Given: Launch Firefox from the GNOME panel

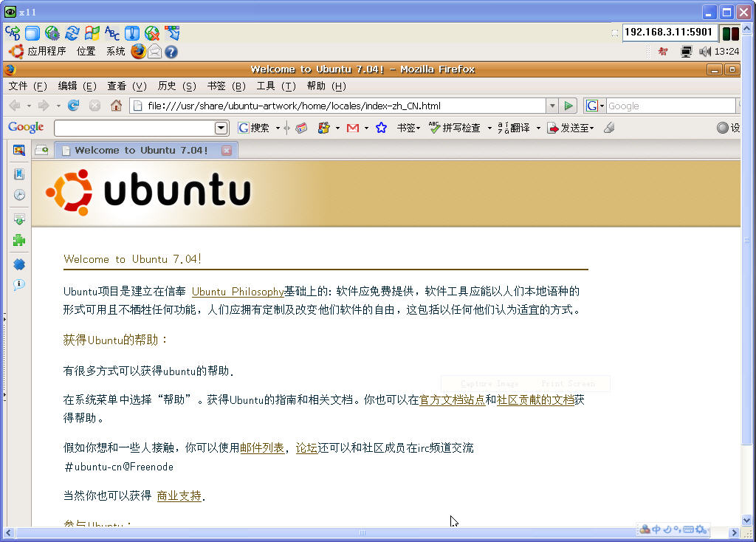Looking at the screenshot, I should coord(138,51).
